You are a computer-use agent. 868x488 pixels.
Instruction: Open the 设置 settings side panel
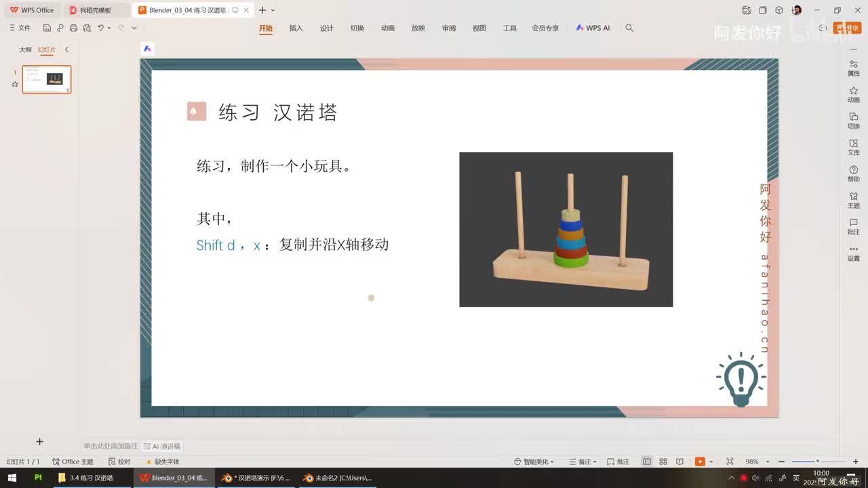point(854,253)
